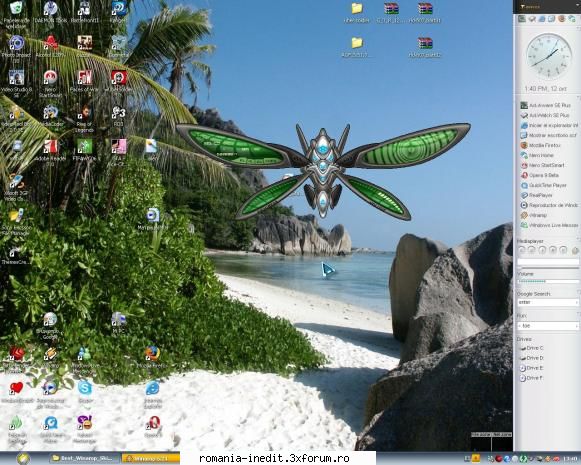Launch the Nero StartSmart desktop shortcut

coord(50,78)
